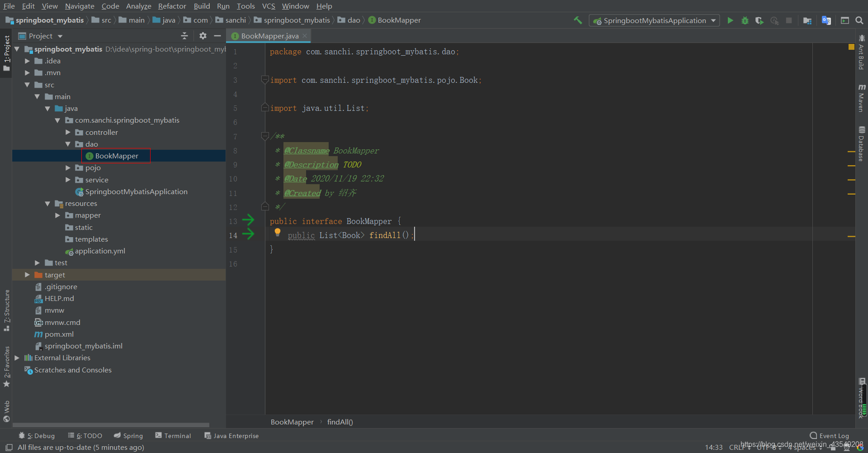
Task: Open Run Anything window icon
Action: coord(844,20)
